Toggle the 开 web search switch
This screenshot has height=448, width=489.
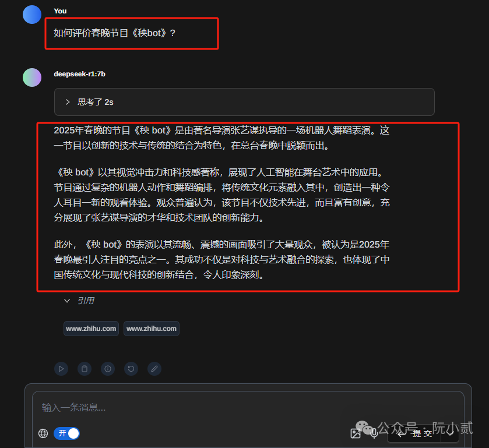(67, 433)
